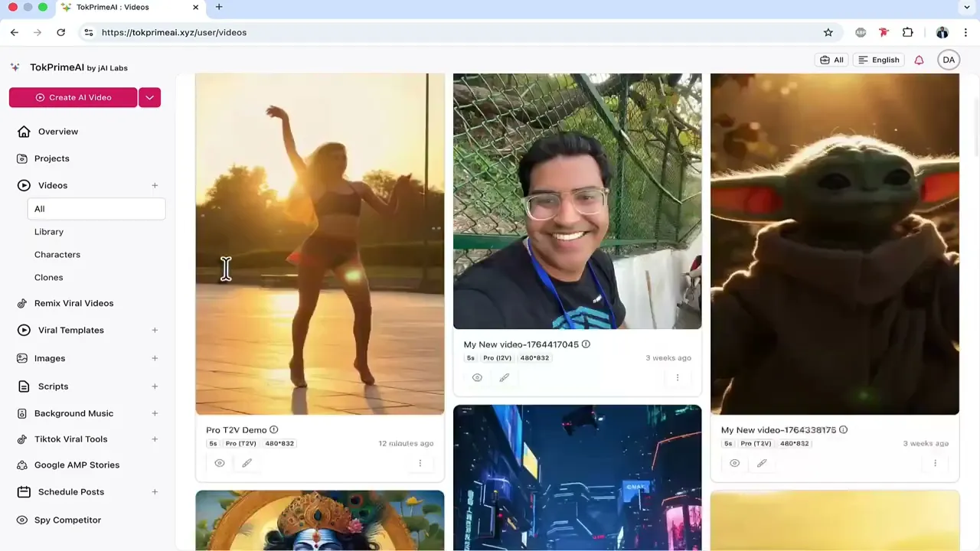The image size is (980, 551).
Task: Switch to the TokPrimeAI : Videos tab
Action: [130, 8]
